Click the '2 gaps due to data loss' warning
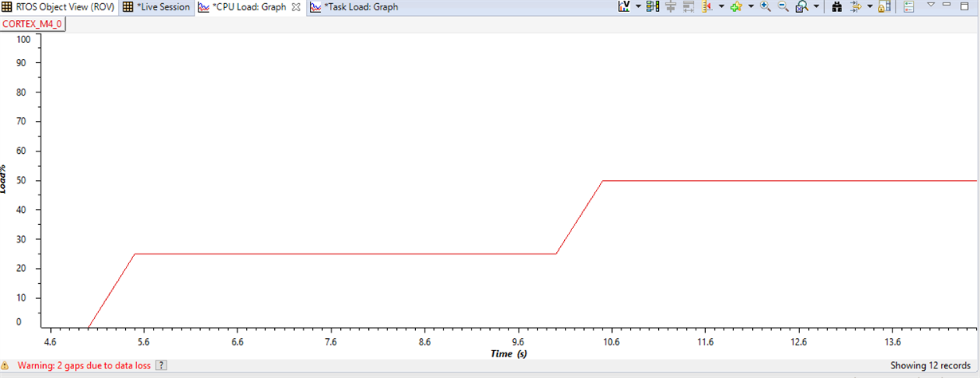Viewport: 980px width, 378px height. coord(84,365)
